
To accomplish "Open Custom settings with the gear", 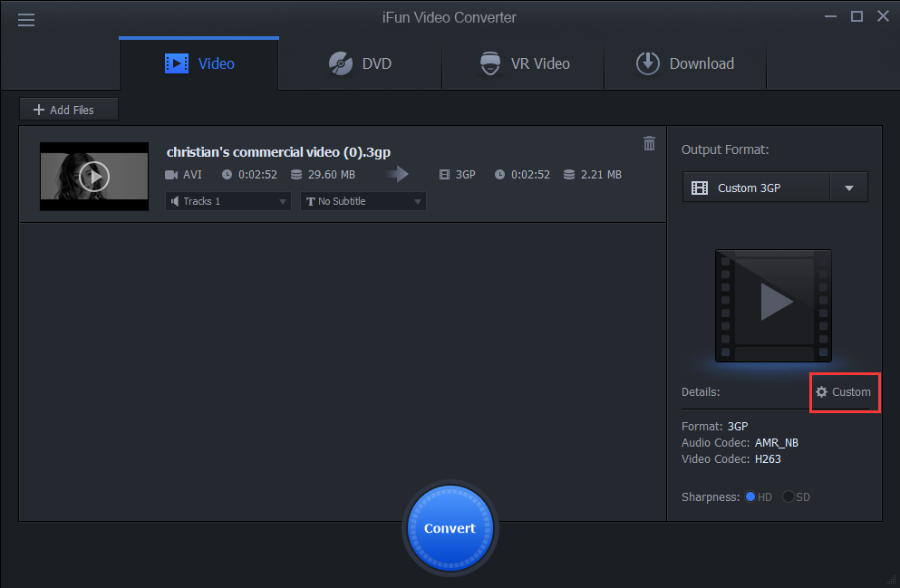I will [x=844, y=391].
